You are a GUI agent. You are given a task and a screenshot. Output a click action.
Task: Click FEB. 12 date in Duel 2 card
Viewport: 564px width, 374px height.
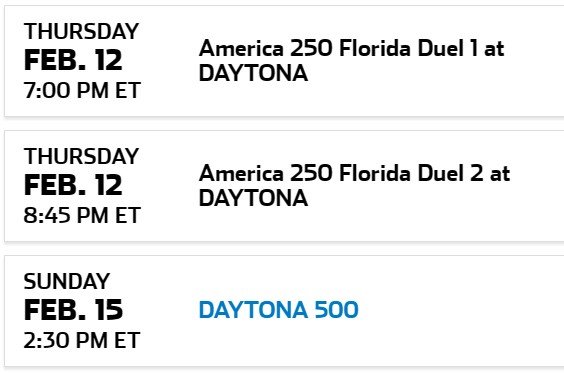click(x=73, y=185)
